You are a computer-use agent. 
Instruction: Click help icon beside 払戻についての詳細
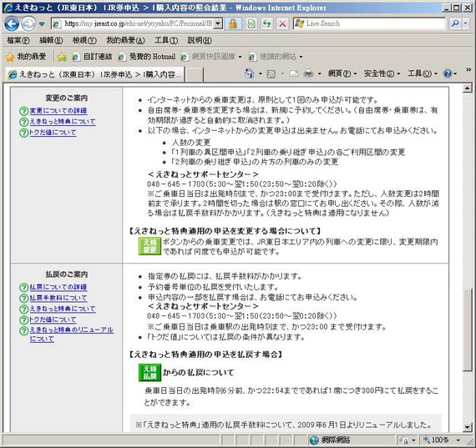tap(24, 287)
